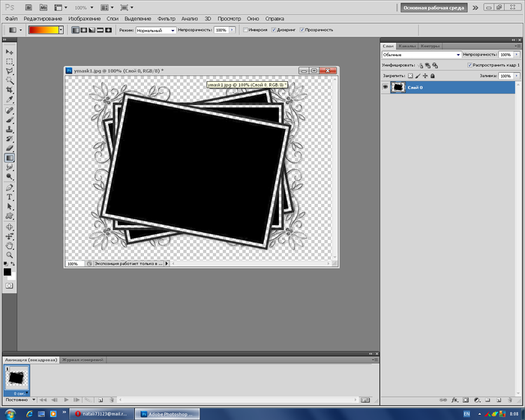Viewport: 525px width, 420px height.
Task: Toggle Распространить кадр 1 checkbox
Action: [469, 65]
